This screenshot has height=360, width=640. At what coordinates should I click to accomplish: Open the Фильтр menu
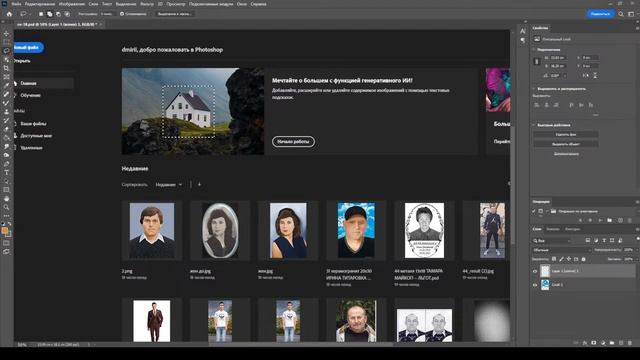point(147,4)
